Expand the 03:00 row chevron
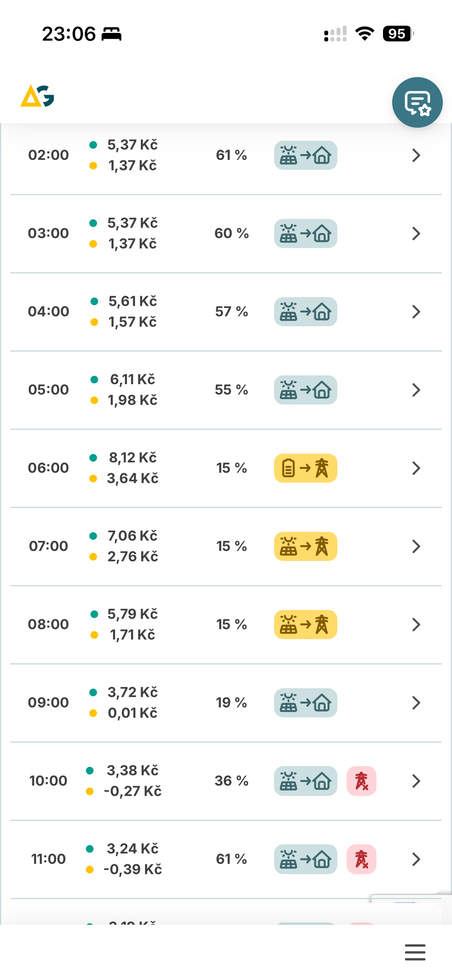 pos(416,233)
